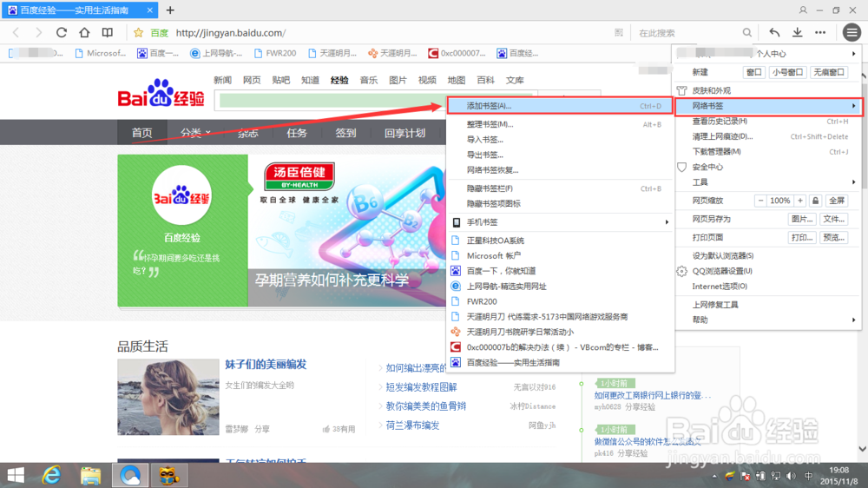Open bookmark Microsoft 帐户

tap(560, 256)
